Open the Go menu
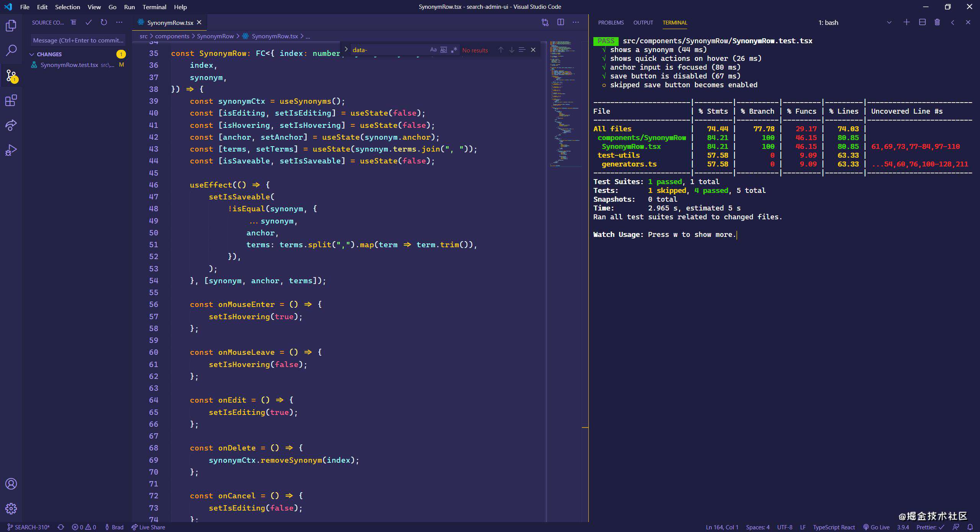 pyautogui.click(x=112, y=7)
